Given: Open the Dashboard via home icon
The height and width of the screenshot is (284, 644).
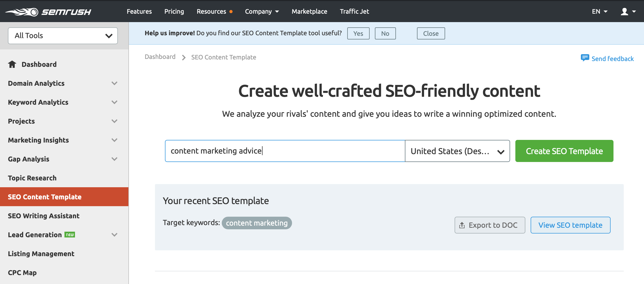Looking at the screenshot, I should 12,64.
